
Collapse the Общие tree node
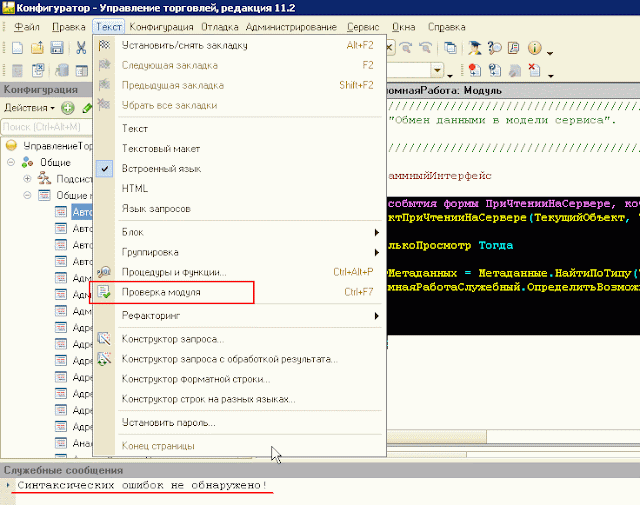pos(11,162)
